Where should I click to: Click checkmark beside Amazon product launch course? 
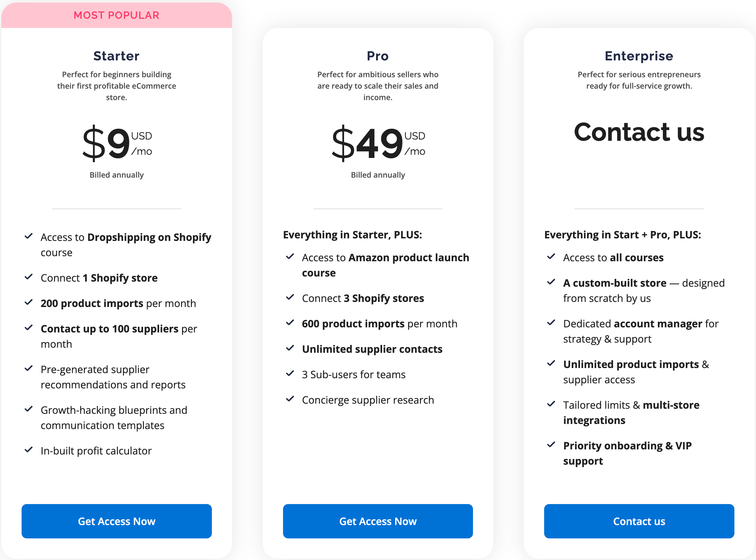click(290, 256)
